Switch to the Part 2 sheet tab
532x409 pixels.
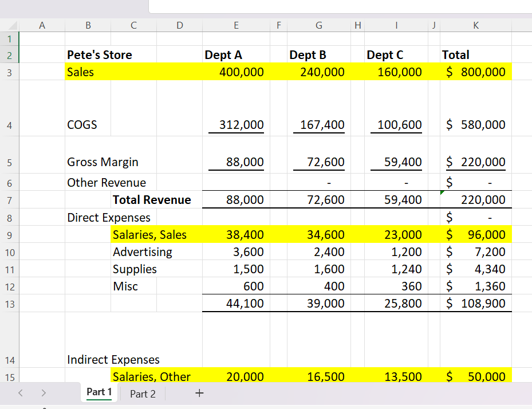coord(143,394)
